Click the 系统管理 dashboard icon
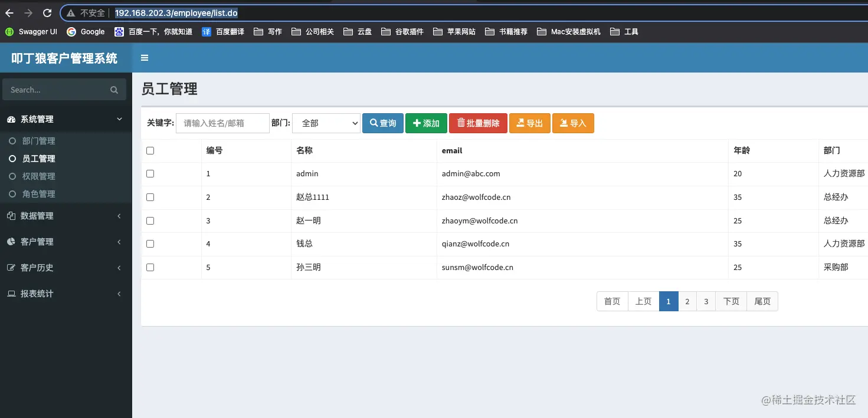This screenshot has height=418, width=868. tap(11, 119)
